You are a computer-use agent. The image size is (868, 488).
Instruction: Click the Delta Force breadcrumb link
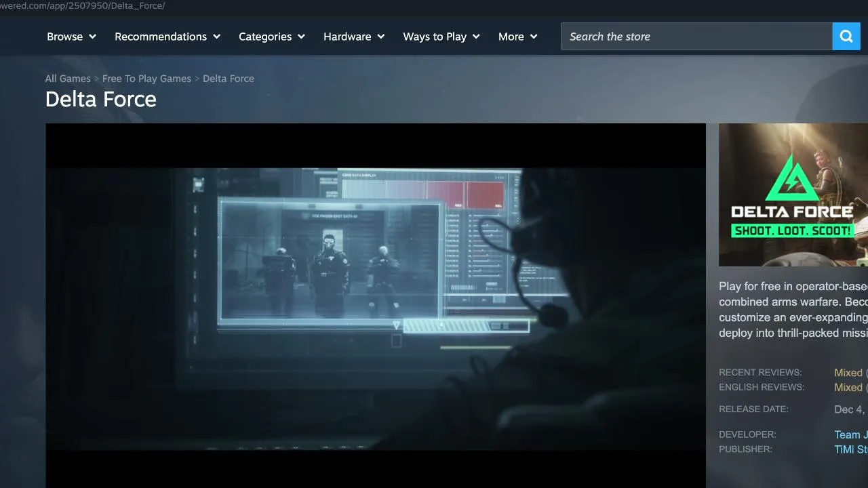click(229, 79)
